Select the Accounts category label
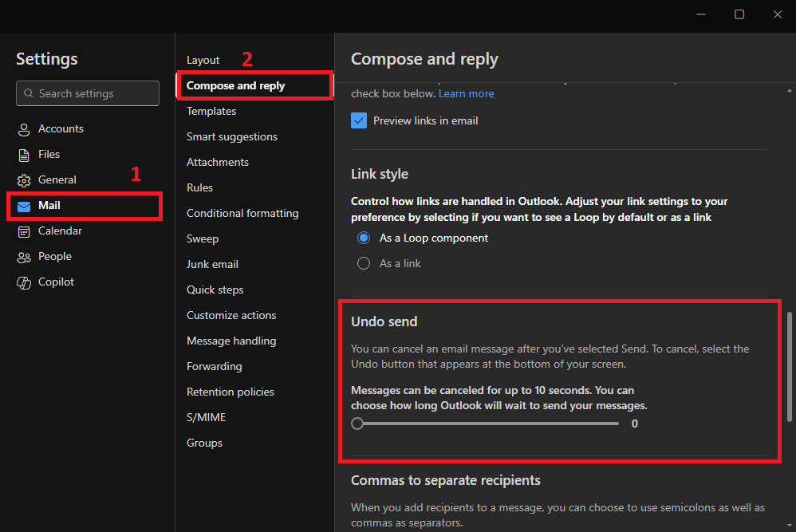 coord(61,129)
